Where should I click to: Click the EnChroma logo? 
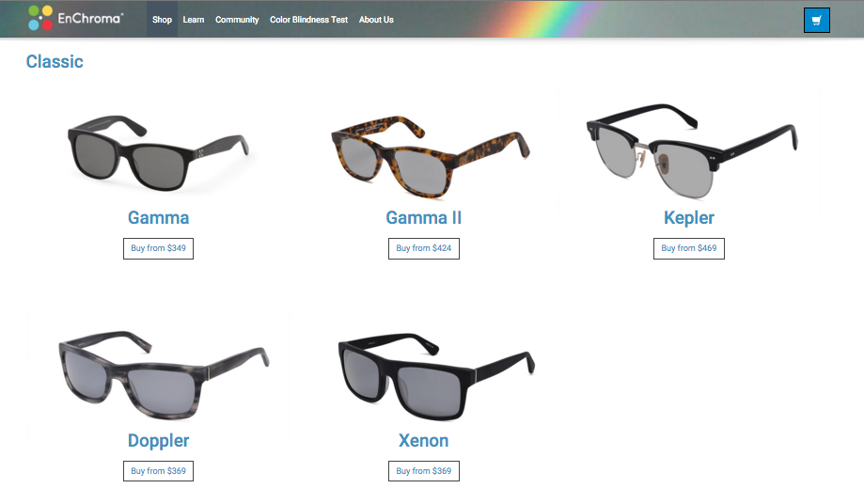[x=76, y=18]
